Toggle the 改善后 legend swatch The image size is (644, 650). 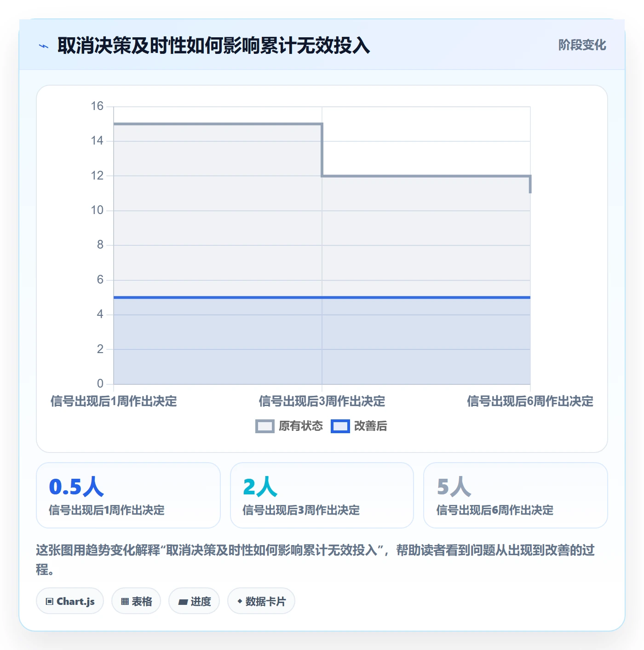(340, 426)
